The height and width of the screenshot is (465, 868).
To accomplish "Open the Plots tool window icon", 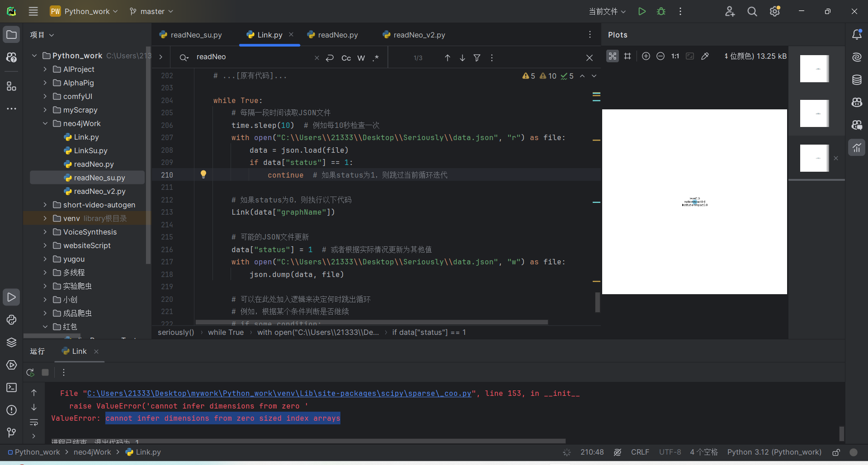I will point(857,148).
